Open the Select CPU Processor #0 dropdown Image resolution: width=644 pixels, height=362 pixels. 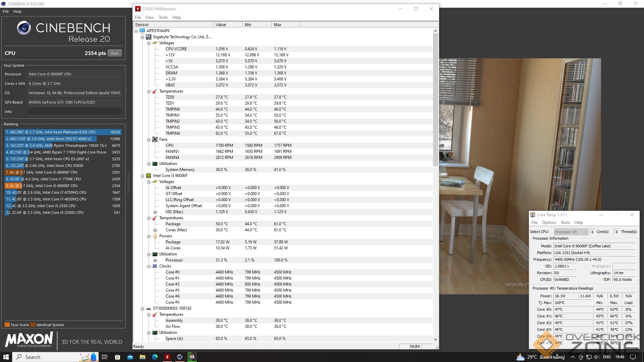(571, 232)
